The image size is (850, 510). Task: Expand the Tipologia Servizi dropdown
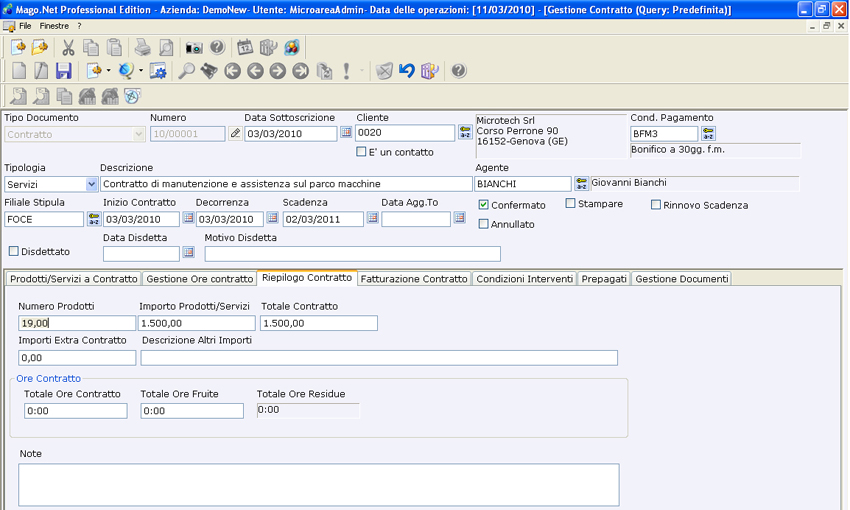[x=91, y=184]
